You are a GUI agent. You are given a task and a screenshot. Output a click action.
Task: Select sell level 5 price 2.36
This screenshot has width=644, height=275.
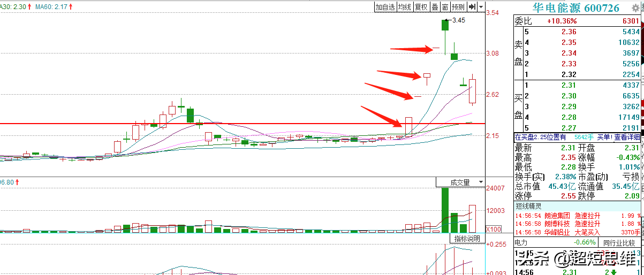(x=569, y=32)
